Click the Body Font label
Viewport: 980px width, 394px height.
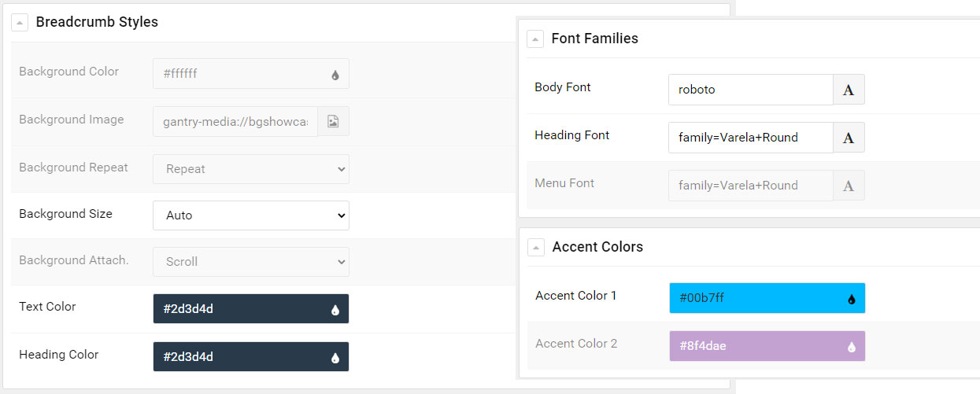coord(563,87)
